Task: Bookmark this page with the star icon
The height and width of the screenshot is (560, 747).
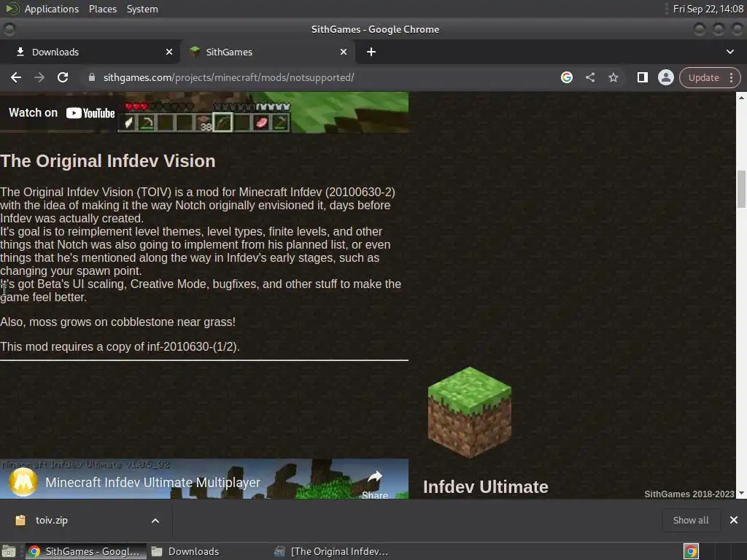Action: click(613, 77)
